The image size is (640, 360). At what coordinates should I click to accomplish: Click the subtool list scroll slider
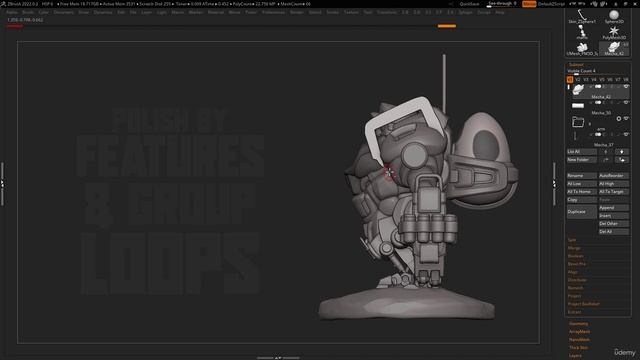[x=568, y=87]
